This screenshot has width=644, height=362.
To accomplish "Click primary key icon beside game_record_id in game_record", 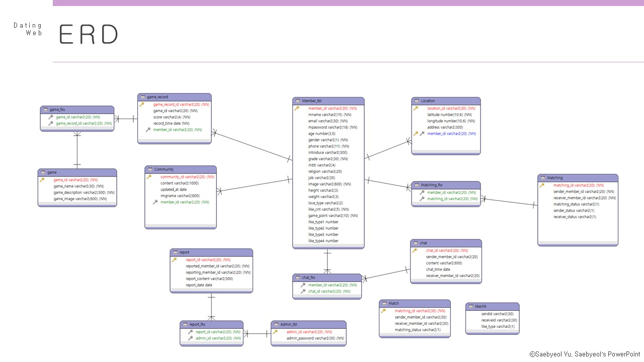I will 142,105.
